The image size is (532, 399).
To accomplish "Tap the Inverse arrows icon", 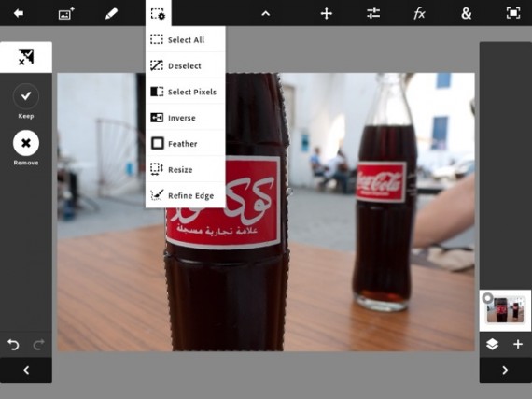I will tap(157, 118).
